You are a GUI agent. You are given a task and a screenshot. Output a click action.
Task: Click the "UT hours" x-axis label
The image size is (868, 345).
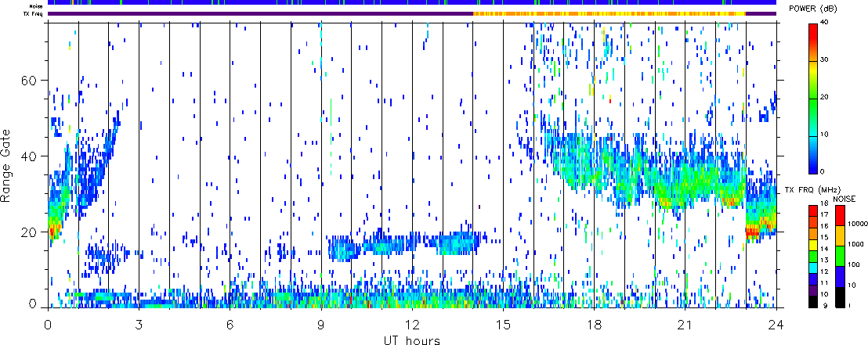click(x=412, y=340)
